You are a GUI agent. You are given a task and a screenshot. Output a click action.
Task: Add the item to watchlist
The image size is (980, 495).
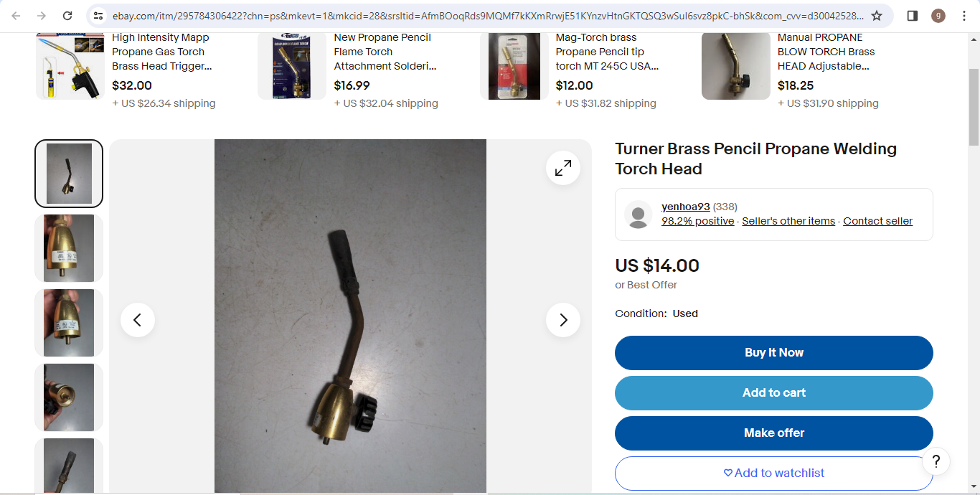point(774,473)
